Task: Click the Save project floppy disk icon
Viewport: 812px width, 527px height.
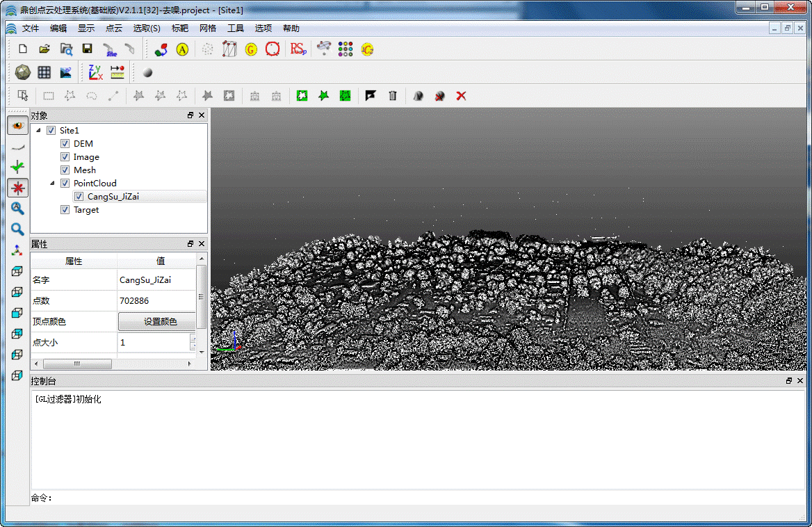Action: pyautogui.click(x=87, y=49)
